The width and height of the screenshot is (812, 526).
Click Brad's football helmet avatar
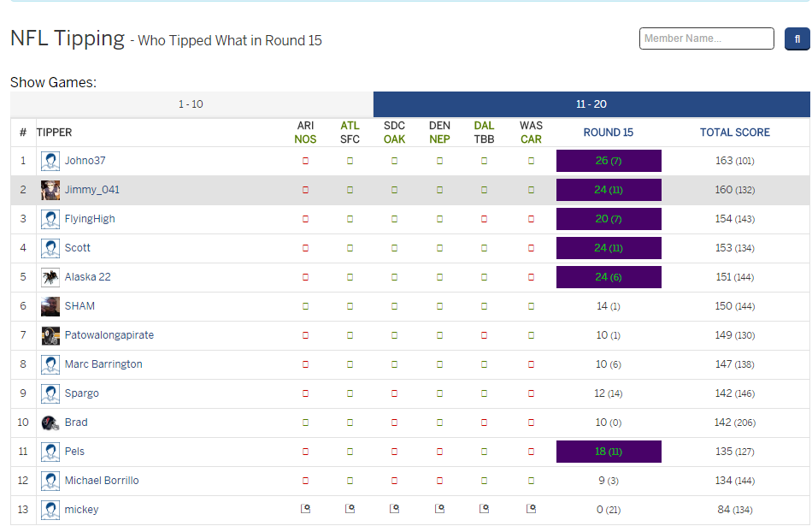(50, 423)
